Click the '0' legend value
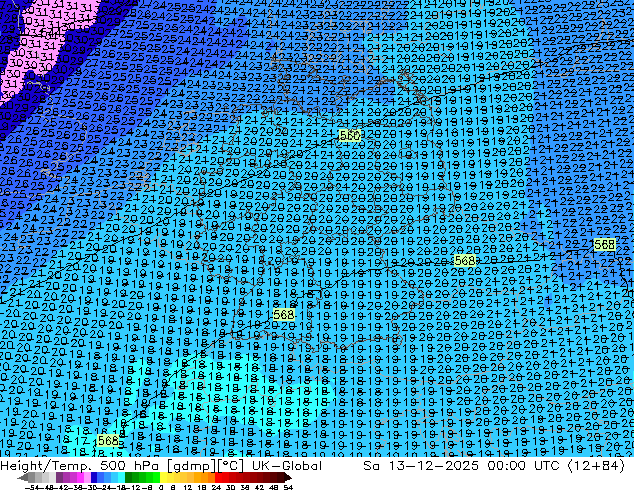The image size is (634, 490). pos(161,488)
